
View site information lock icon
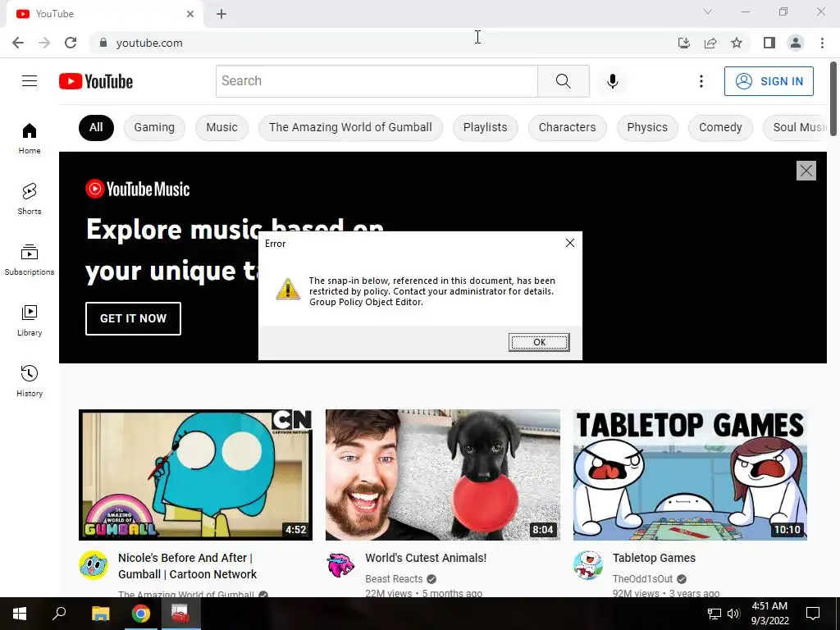[103, 43]
